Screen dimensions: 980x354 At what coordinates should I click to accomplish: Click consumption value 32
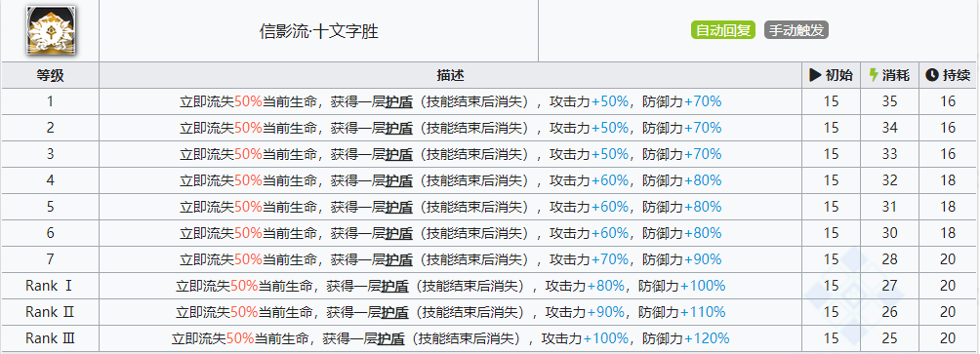pos(890,180)
